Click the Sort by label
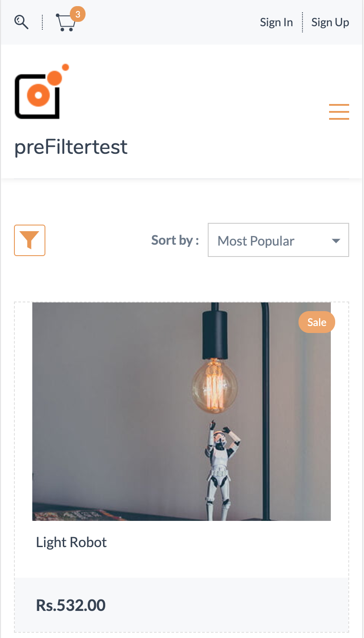Image resolution: width=364 pixels, height=638 pixels. click(x=175, y=240)
